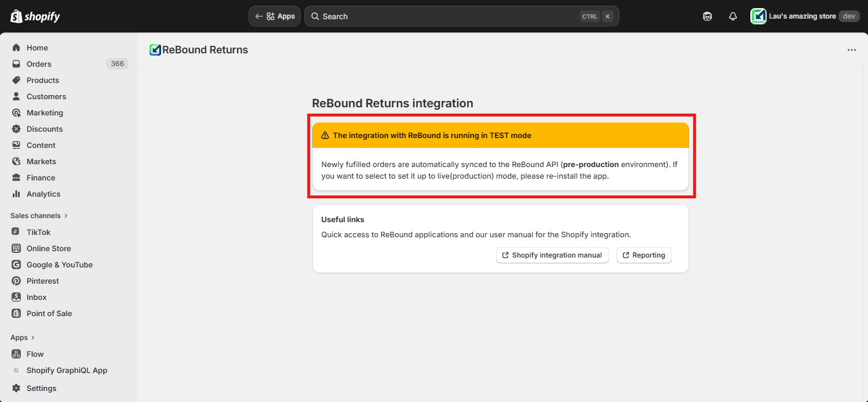Click the dev badge next to store name
The image size is (868, 402).
coord(849,16)
